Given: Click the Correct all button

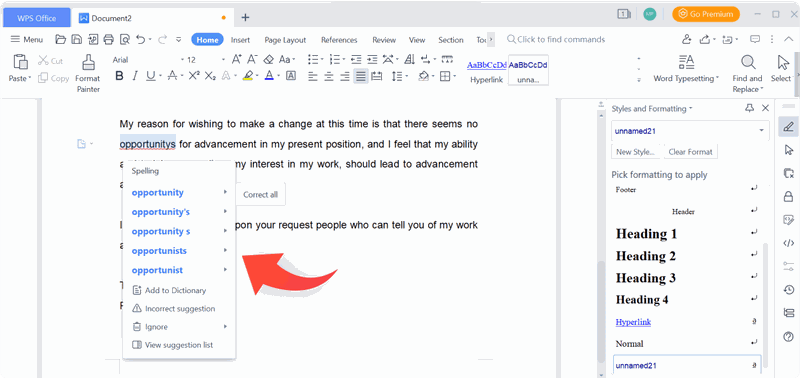Looking at the screenshot, I should click(x=261, y=194).
